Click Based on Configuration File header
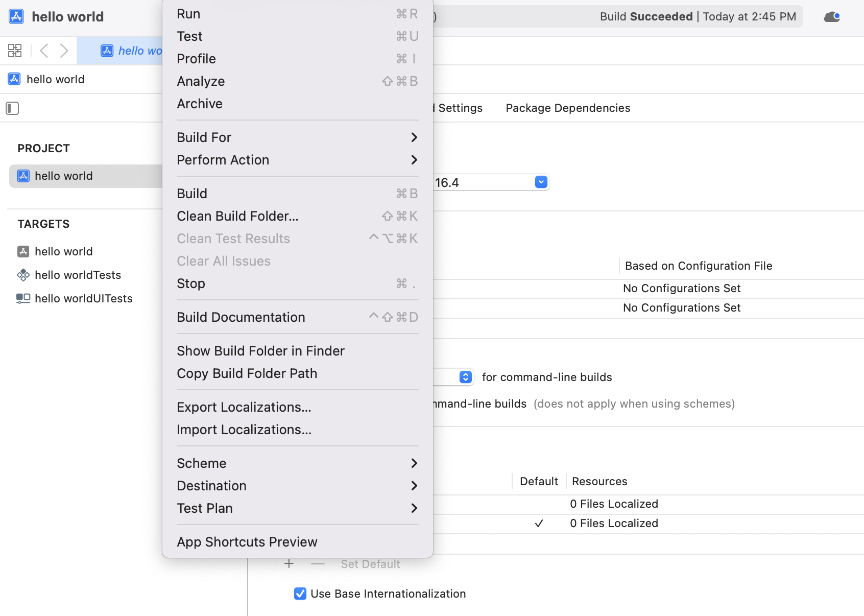Viewport: 864px width, 616px height. (699, 266)
